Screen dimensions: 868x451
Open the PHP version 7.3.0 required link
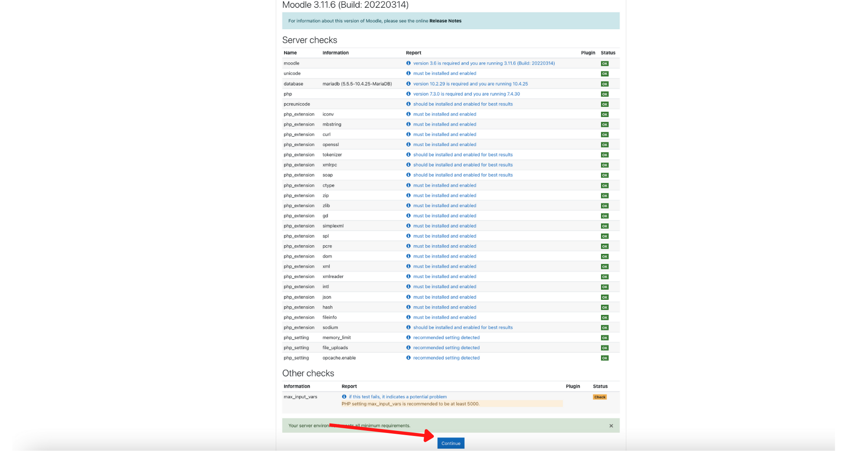(x=466, y=94)
